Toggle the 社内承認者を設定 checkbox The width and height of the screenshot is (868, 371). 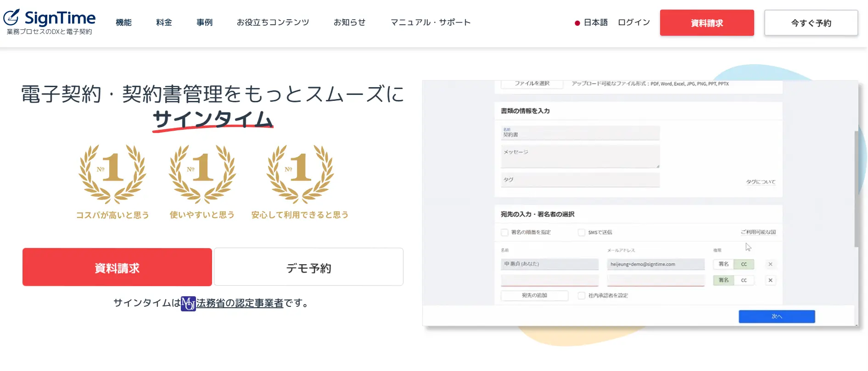point(582,296)
